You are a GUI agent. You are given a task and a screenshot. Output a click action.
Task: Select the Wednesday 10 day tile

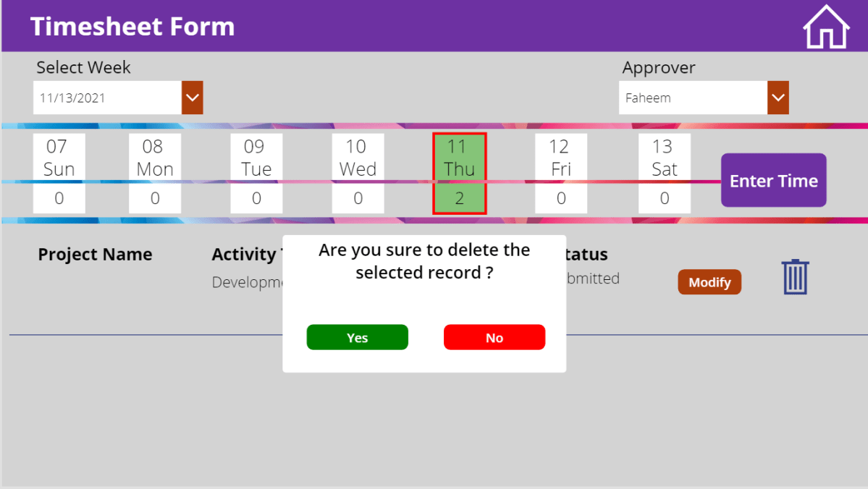click(358, 158)
